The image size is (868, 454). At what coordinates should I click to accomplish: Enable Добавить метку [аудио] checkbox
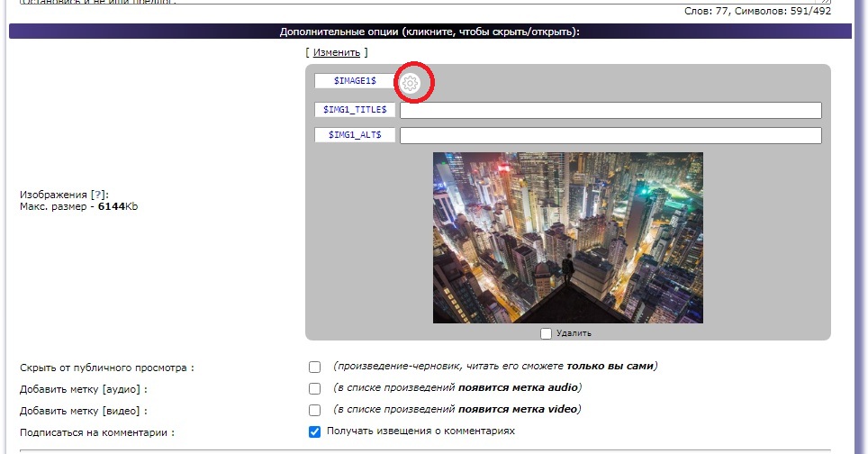[314, 388]
